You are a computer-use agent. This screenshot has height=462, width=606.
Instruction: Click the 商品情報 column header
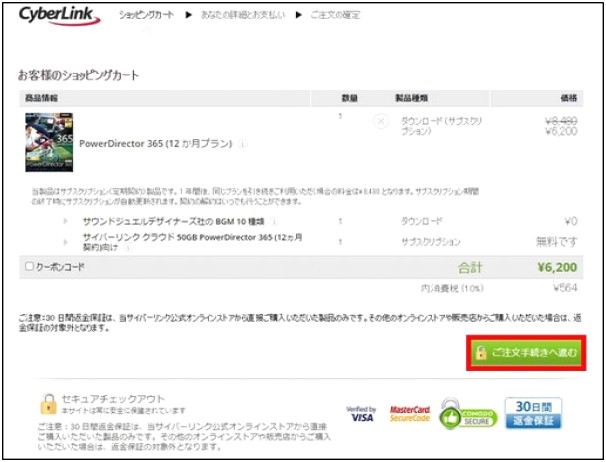click(41, 98)
